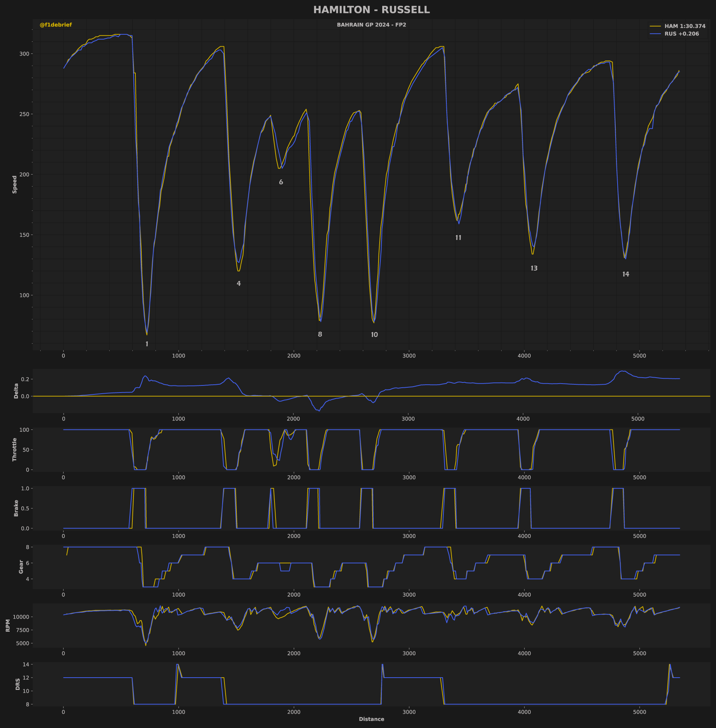Click the turn 1 corner marker

click(147, 344)
